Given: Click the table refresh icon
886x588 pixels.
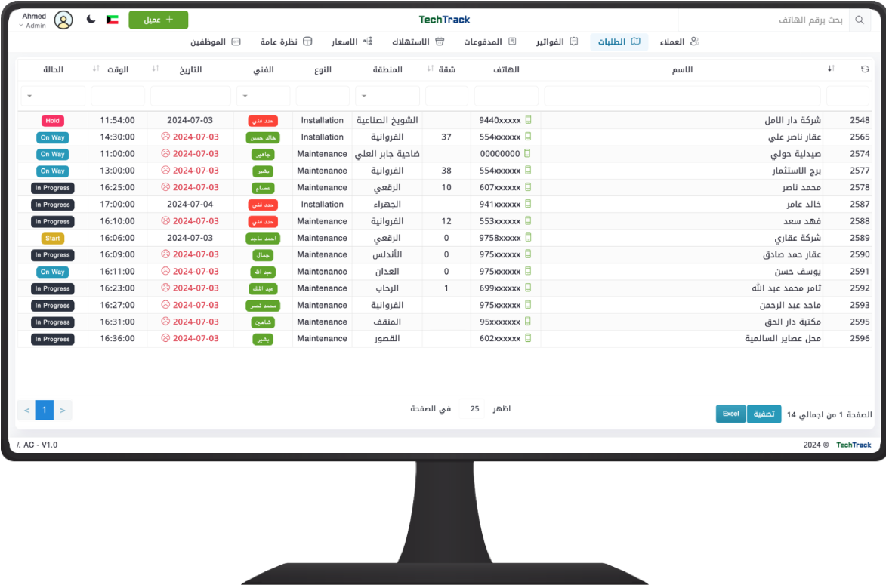Looking at the screenshot, I should point(865,69).
